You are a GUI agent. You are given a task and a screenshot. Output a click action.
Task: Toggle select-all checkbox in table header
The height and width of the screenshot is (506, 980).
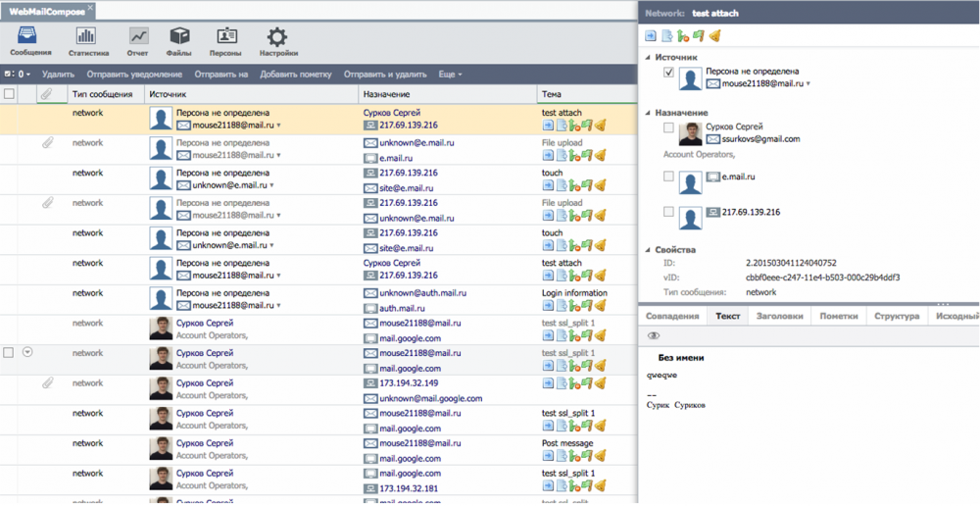pyautogui.click(x=9, y=94)
